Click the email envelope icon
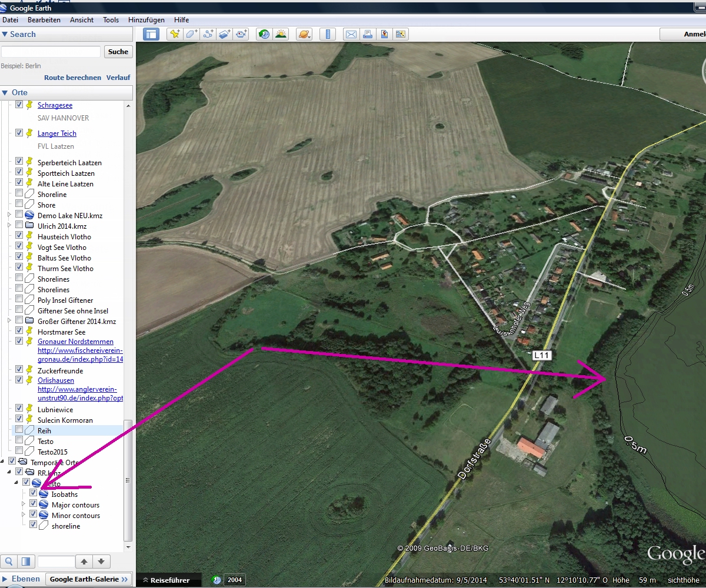 [351, 34]
